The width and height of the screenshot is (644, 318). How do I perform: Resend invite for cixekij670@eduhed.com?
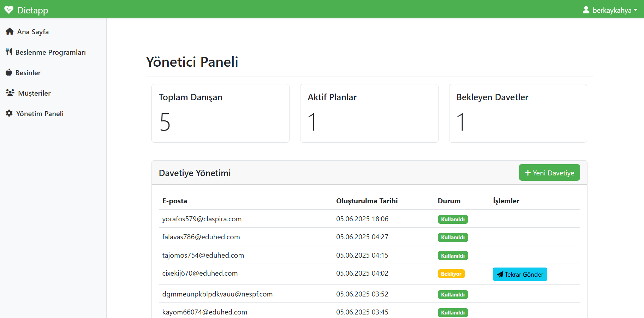point(520,274)
